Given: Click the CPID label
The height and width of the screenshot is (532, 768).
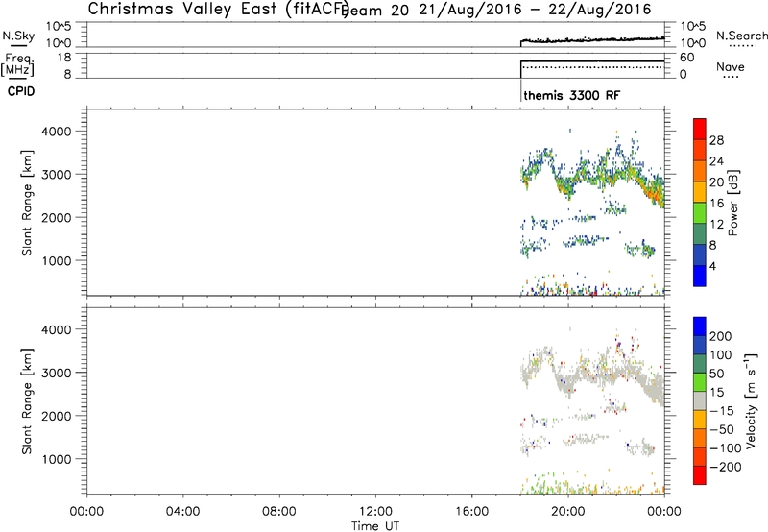Looking at the screenshot, I should [x=21, y=91].
